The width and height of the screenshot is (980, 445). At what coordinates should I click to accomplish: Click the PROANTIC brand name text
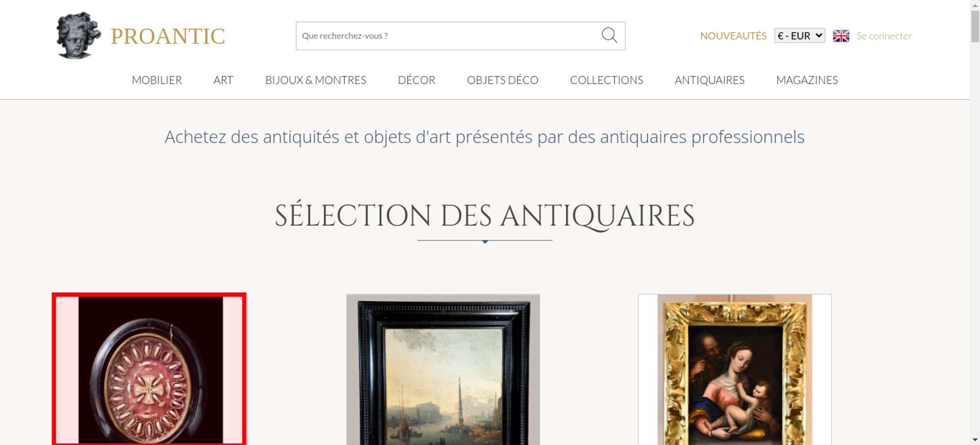[168, 36]
